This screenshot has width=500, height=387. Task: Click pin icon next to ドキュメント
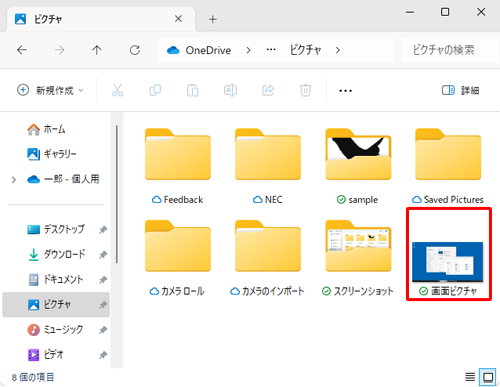point(103,280)
